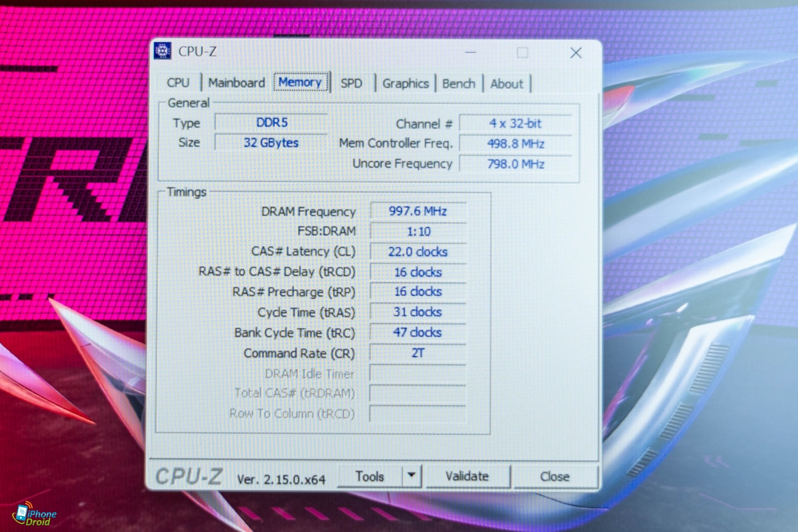This screenshot has height=532, width=798.
Task: Click the Bank Cycle Time (tRC) label
Action: tap(295, 332)
